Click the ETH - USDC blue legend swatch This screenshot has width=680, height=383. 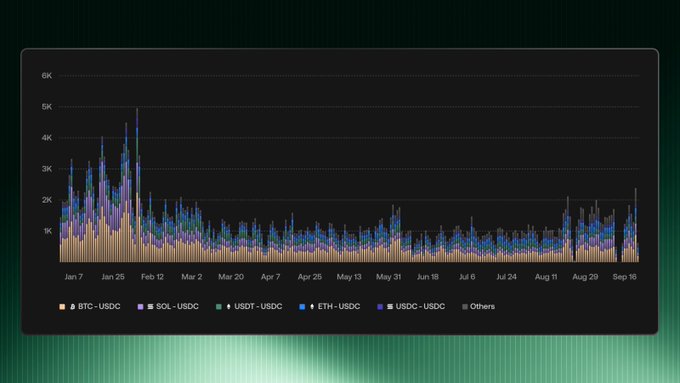click(302, 307)
